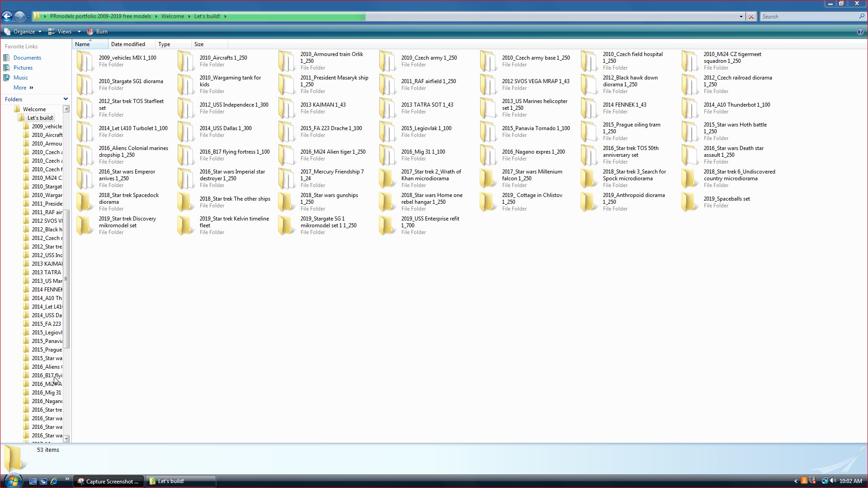The width and height of the screenshot is (868, 488).
Task: Select the 2016_Nagano expres 1_200 folder icon
Action: tap(489, 155)
